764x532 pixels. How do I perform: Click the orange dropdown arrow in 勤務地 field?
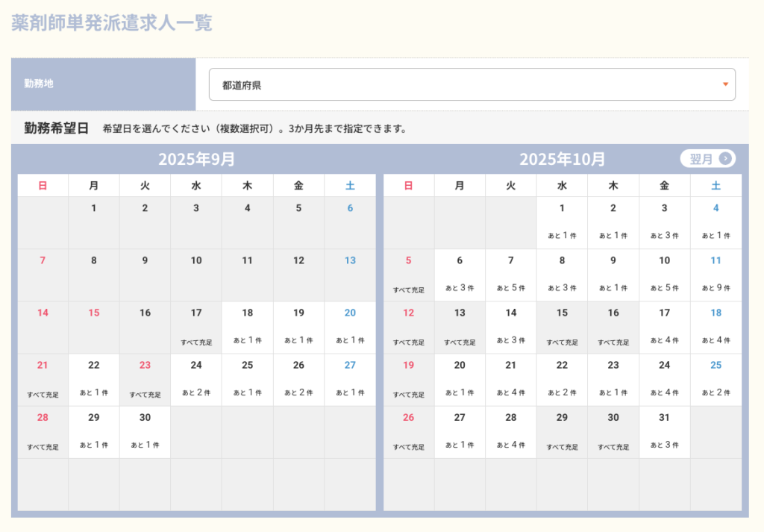724,84
